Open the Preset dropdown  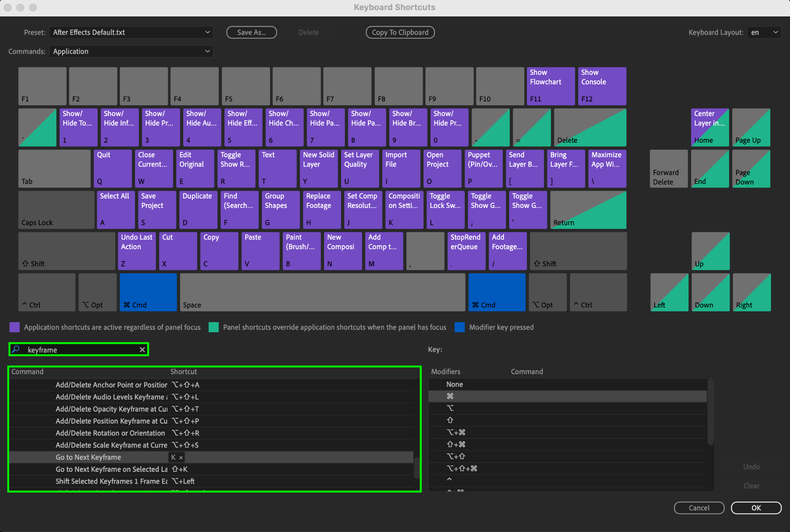131,32
